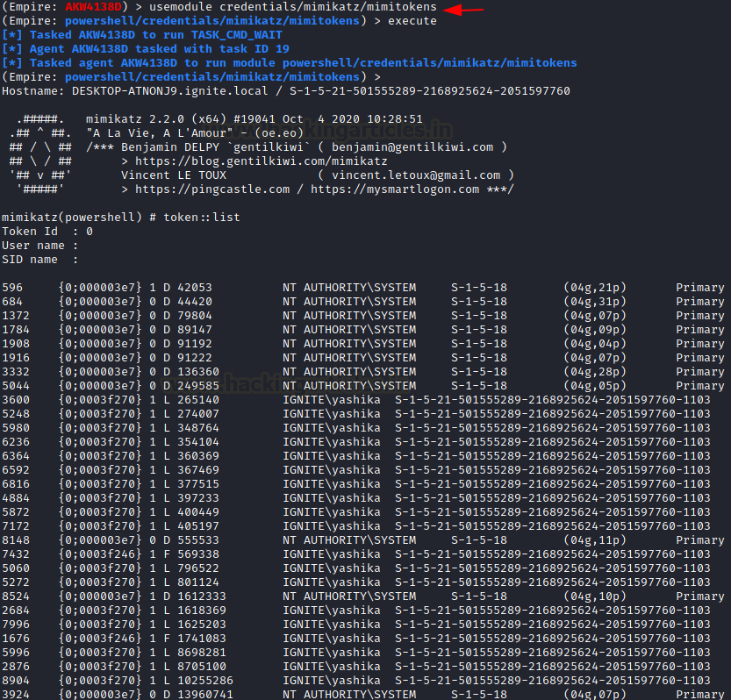
Task: Select token row 1372 with value 79804
Action: pyautogui.click(x=363, y=316)
